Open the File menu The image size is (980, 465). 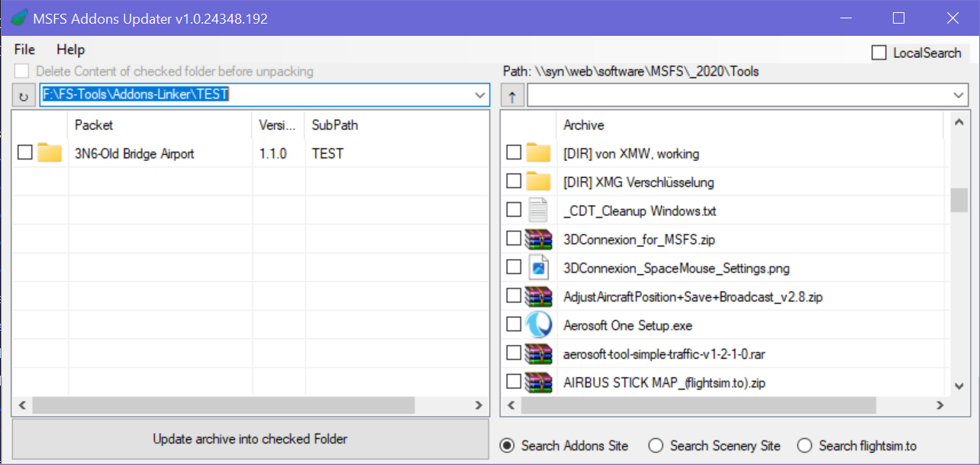(x=24, y=50)
